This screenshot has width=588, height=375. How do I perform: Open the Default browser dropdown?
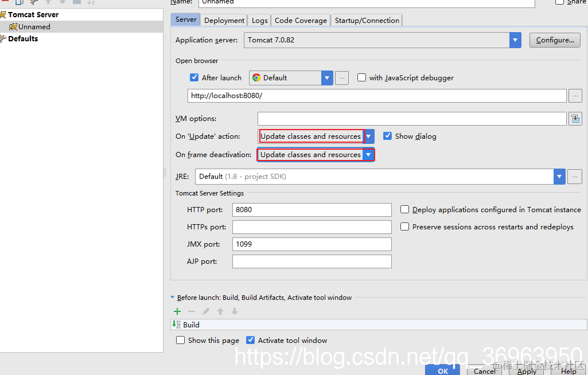(327, 78)
